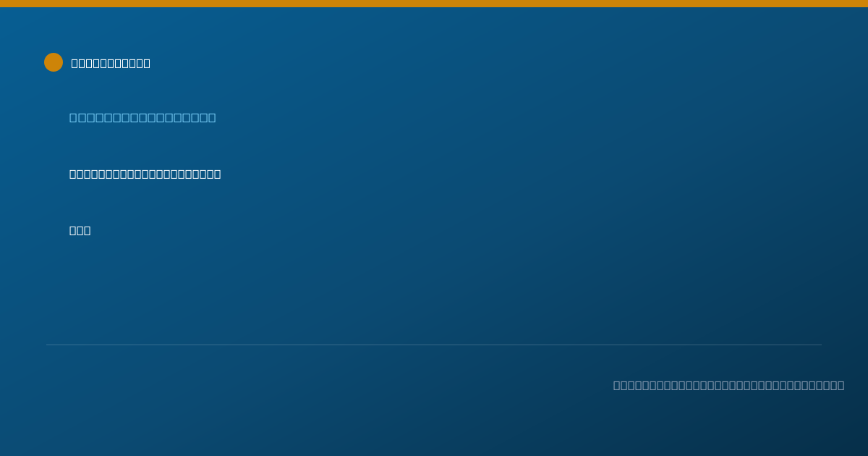
Task: Click the orange bar along the top edge
Action: (434, 4)
